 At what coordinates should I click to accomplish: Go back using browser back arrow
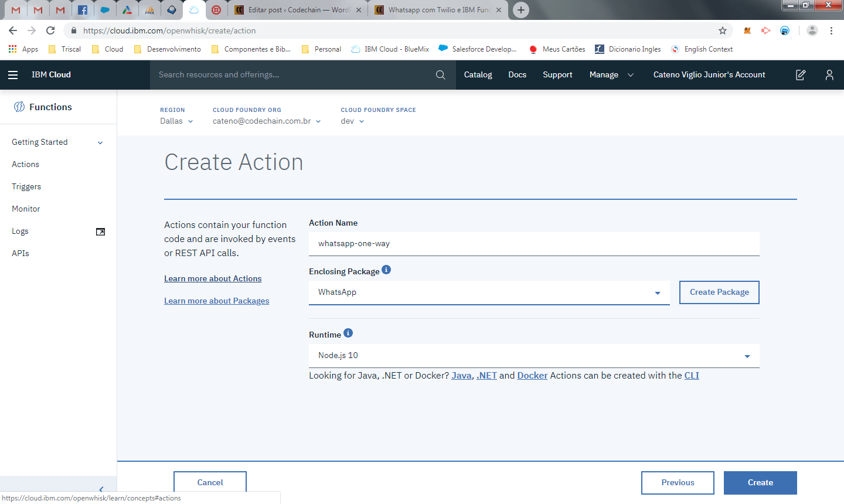(x=13, y=30)
